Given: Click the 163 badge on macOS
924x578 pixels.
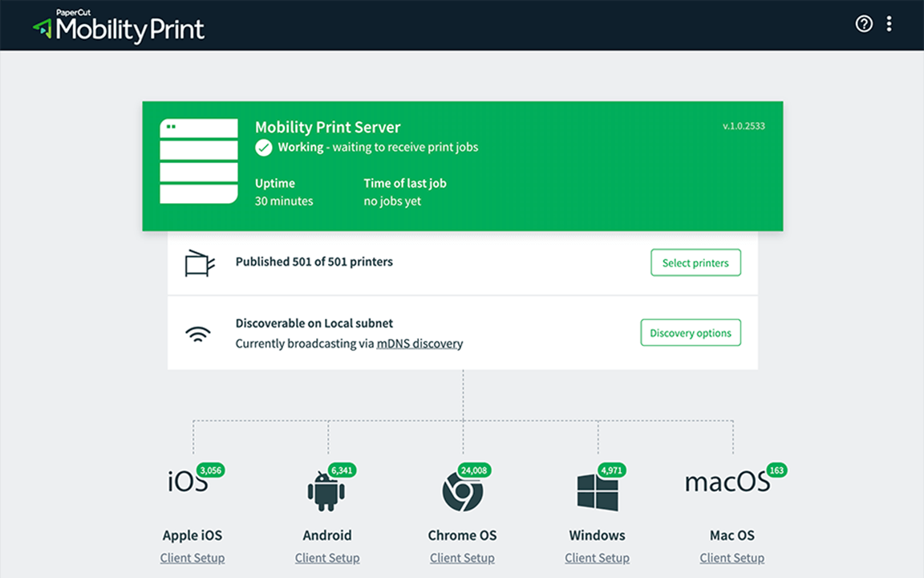Looking at the screenshot, I should (776, 470).
